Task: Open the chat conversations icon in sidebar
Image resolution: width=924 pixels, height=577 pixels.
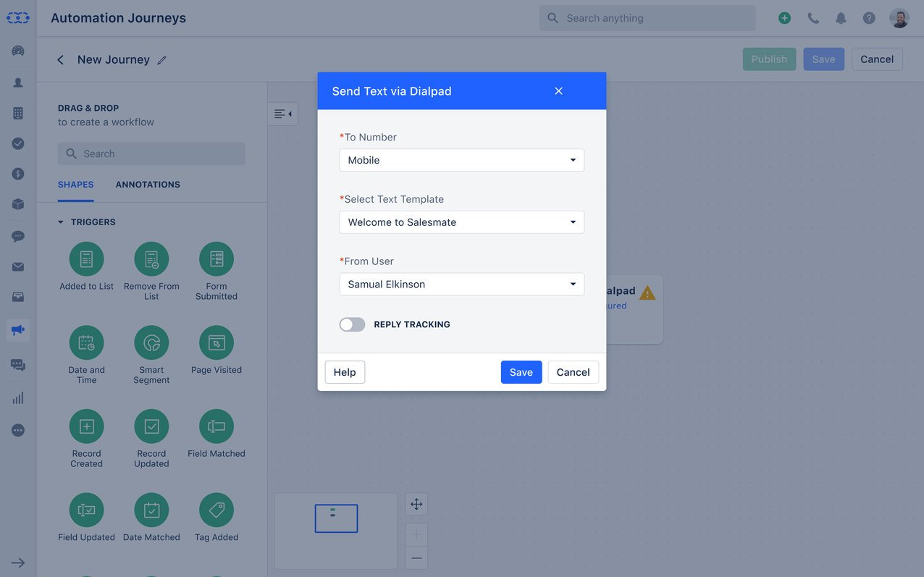Action: (18, 365)
